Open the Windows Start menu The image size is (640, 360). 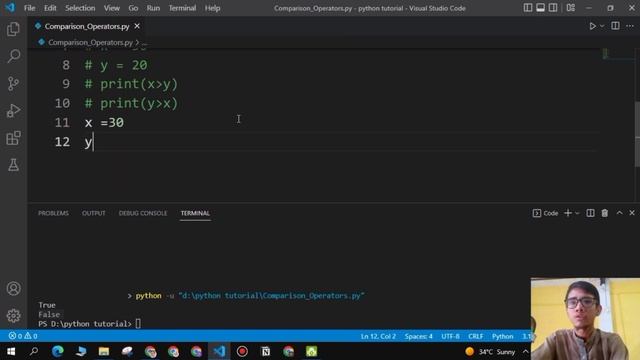pos(11,351)
